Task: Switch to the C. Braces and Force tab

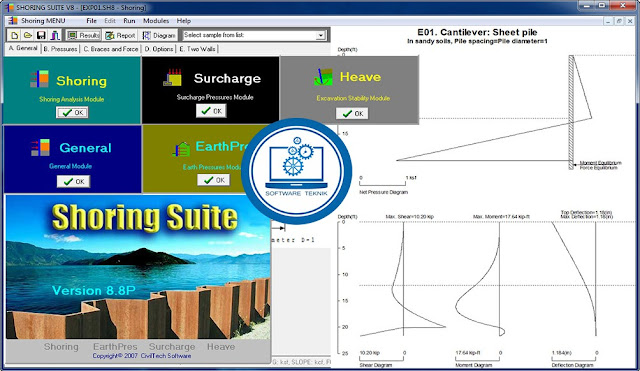Action: point(111,49)
